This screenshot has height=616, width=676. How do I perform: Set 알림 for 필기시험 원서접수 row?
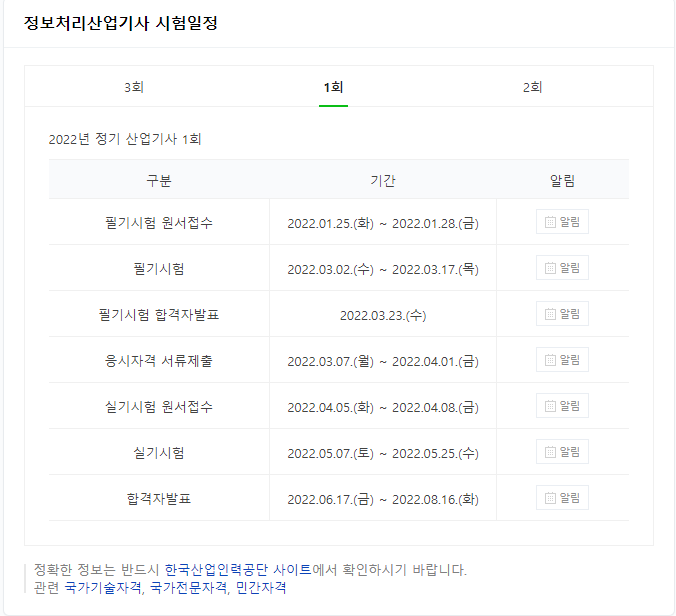(562, 222)
